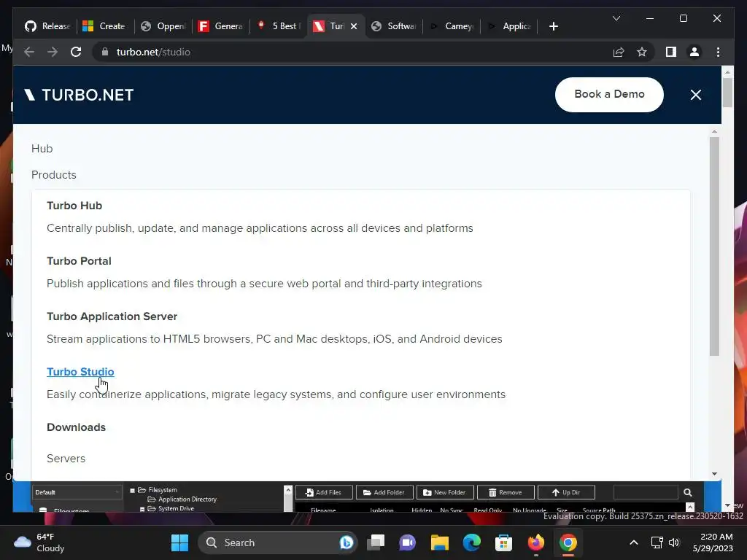
Task: Switch to the Applica tab
Action: (x=509, y=26)
